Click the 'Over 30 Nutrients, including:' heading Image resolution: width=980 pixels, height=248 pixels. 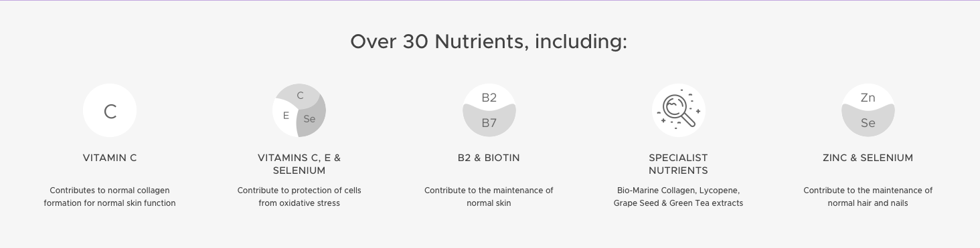[x=489, y=41]
